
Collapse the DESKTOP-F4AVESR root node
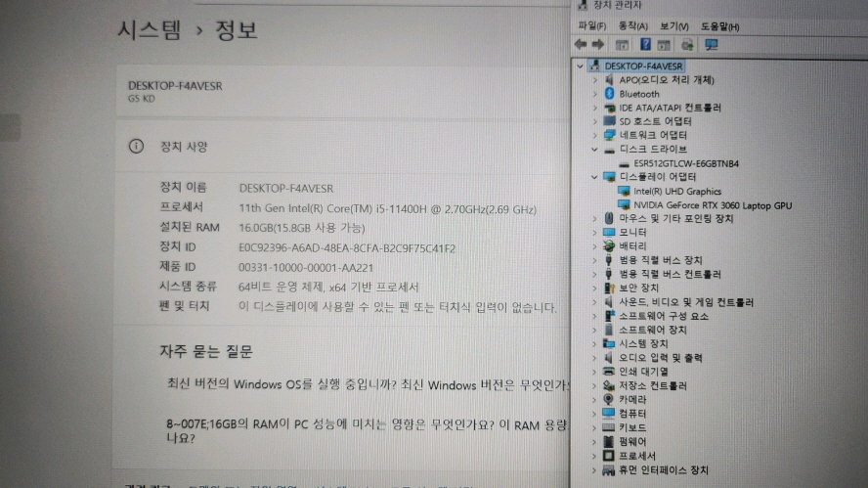tap(580, 66)
